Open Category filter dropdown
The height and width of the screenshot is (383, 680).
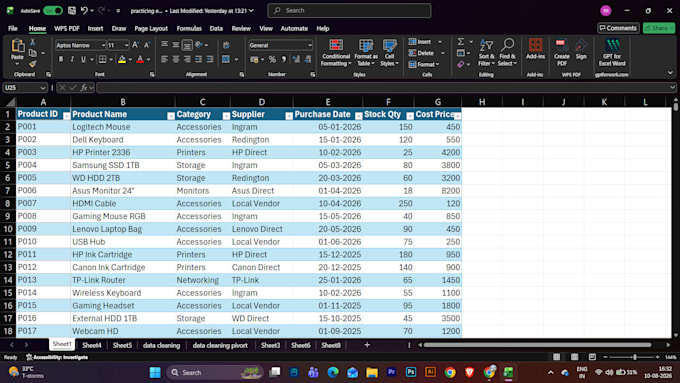[226, 116]
